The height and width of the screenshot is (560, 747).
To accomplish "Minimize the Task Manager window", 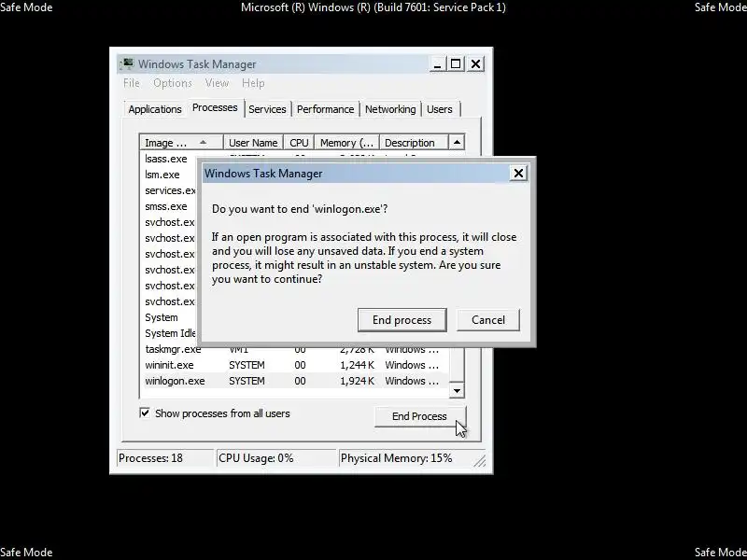I will [437, 63].
